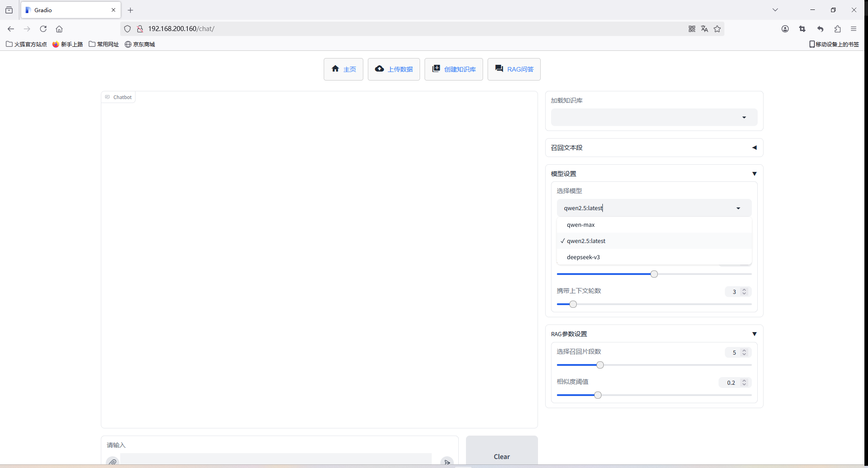Click the browser back arrow
This screenshot has height=468, width=868.
coord(11,29)
